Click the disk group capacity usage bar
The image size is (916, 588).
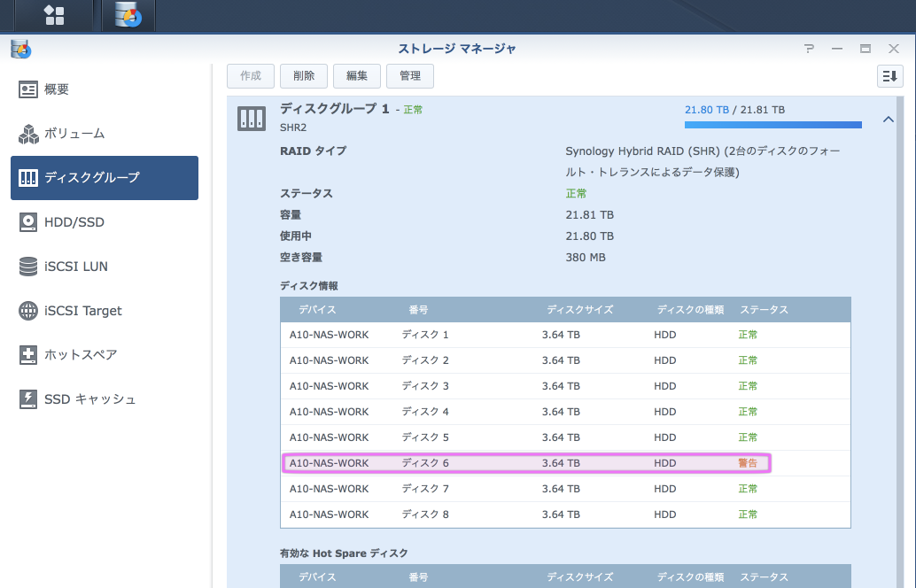pyautogui.click(x=772, y=125)
